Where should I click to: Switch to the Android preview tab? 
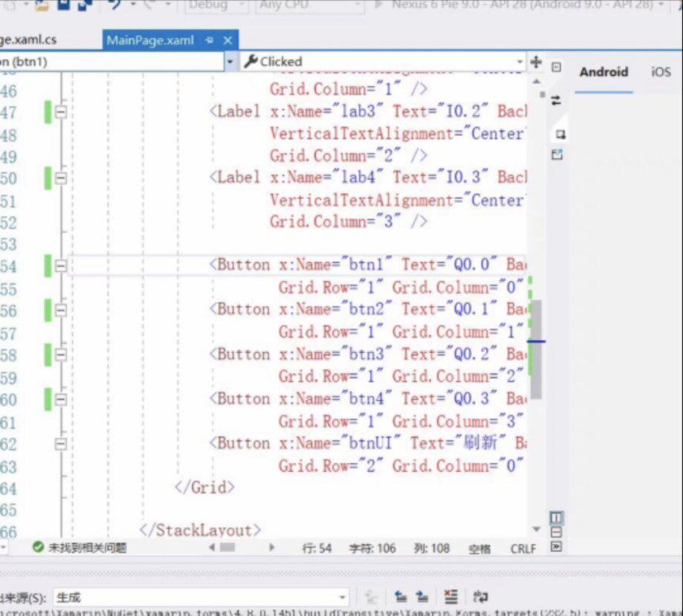click(603, 72)
